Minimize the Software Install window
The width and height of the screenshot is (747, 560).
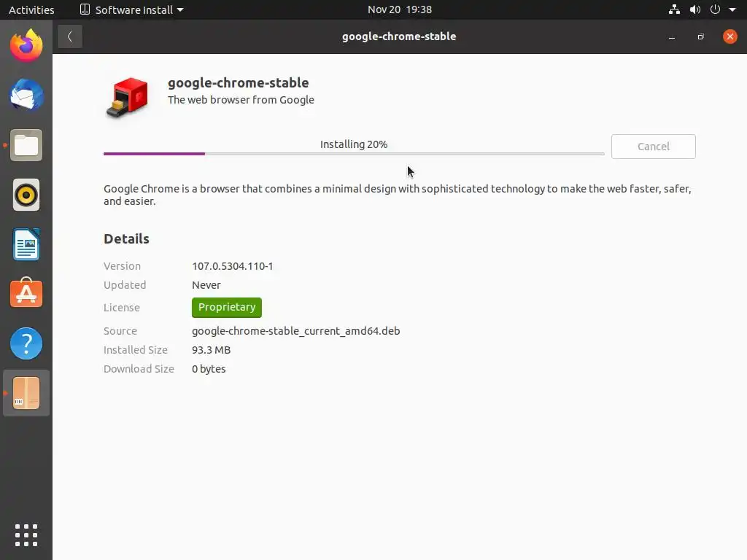tap(672, 36)
